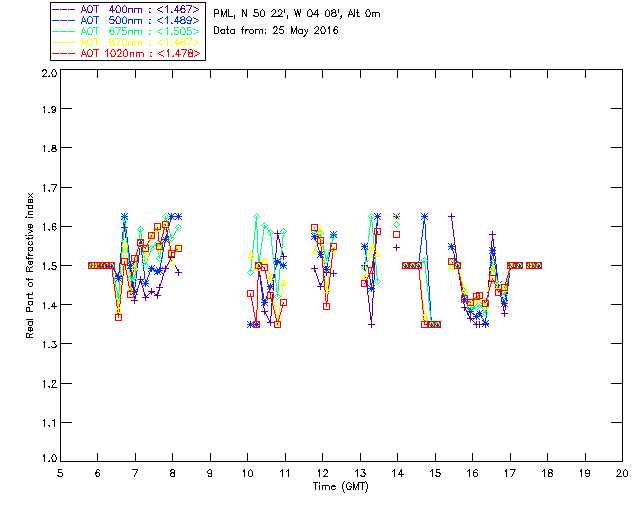640x512 pixels.
Task: Click the 1.5 tick label on y-axis
Action: pyautogui.click(x=47, y=266)
